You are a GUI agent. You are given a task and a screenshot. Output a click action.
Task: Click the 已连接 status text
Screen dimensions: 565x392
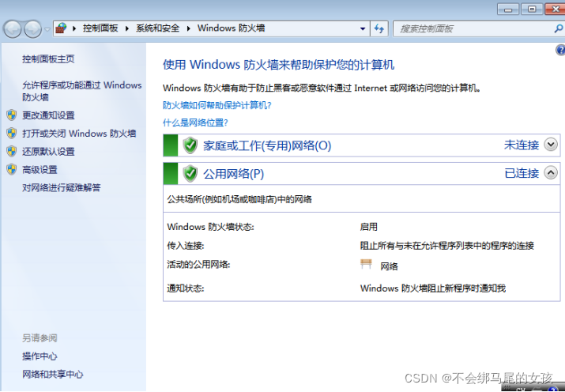522,173
